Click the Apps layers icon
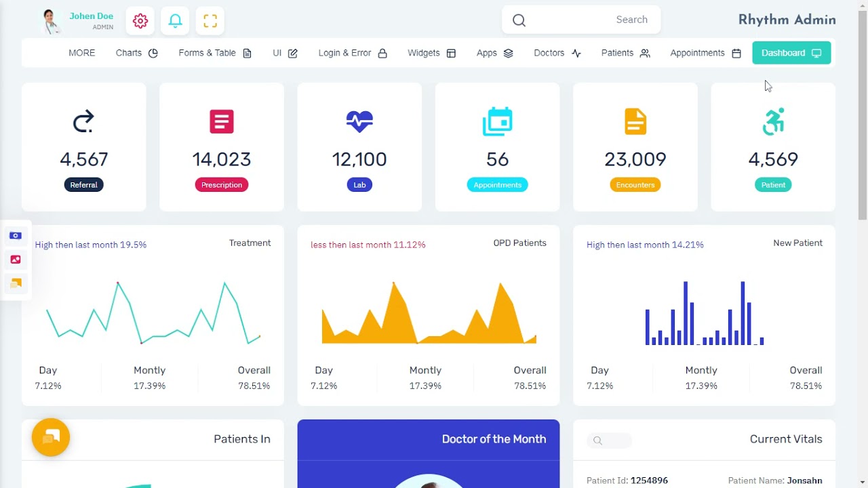Viewport: 868px width, 488px height. 509,53
